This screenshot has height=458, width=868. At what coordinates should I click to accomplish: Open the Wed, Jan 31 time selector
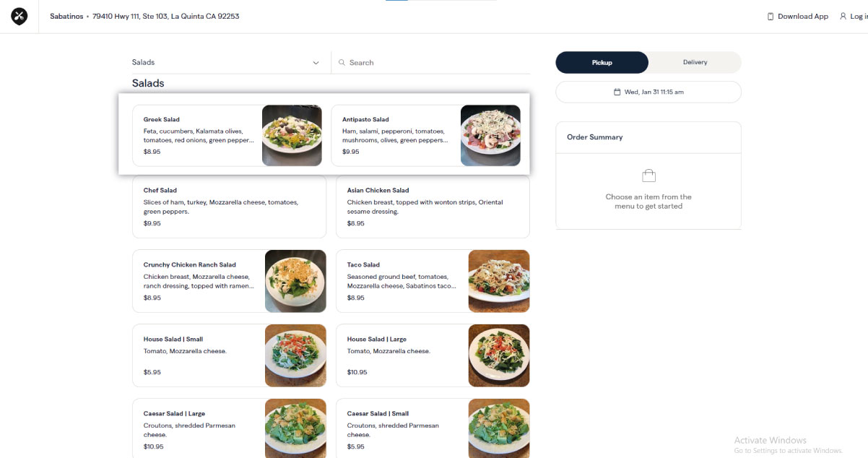pos(648,92)
